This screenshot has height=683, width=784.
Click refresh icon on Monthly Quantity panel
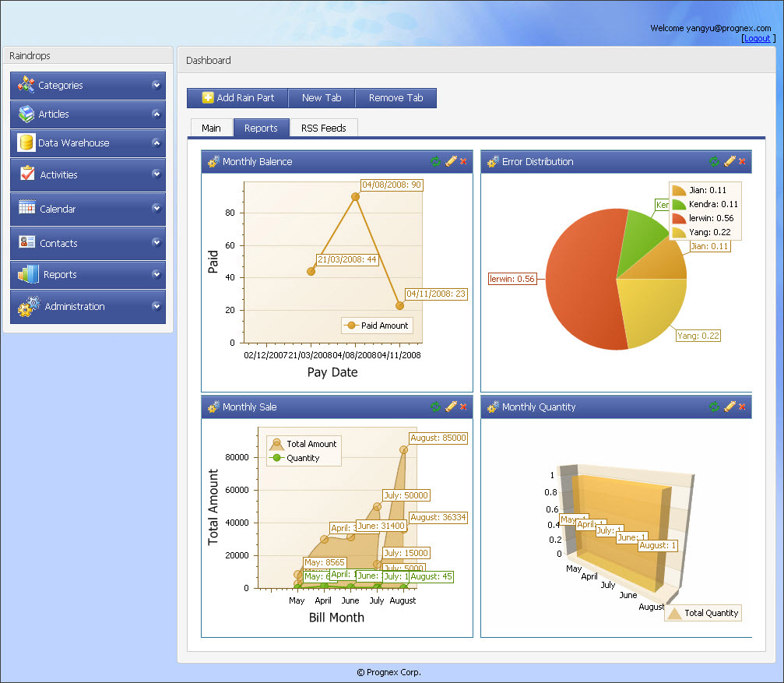714,407
